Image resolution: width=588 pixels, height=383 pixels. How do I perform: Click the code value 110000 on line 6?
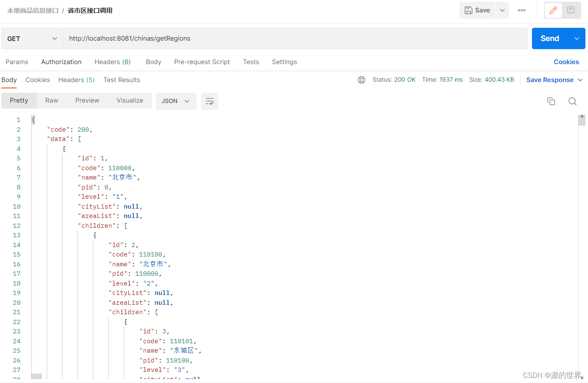(x=120, y=168)
